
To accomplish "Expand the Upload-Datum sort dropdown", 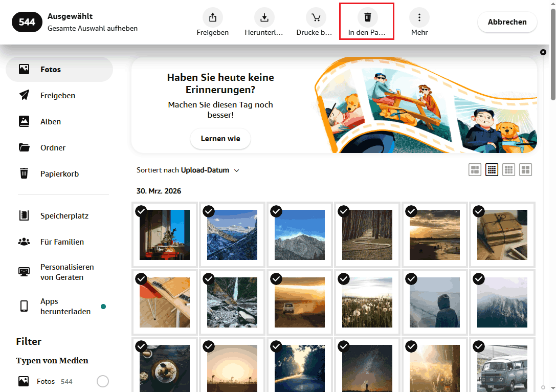I will tap(210, 170).
